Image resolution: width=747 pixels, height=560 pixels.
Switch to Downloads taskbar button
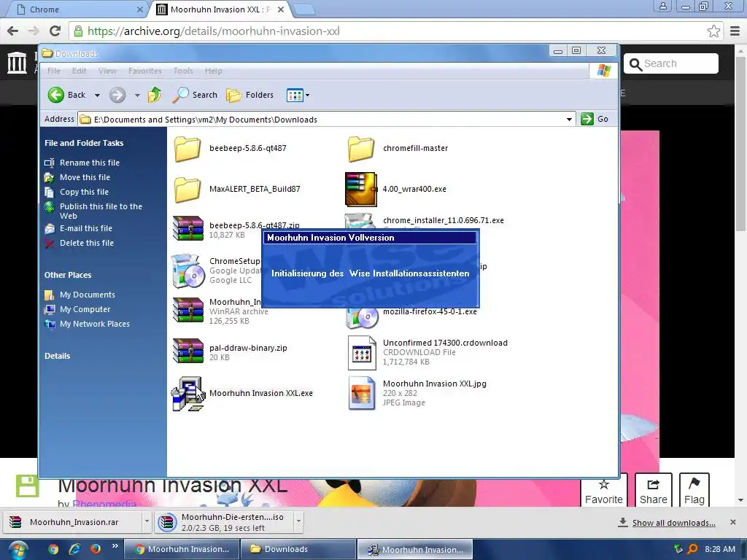pos(298,550)
